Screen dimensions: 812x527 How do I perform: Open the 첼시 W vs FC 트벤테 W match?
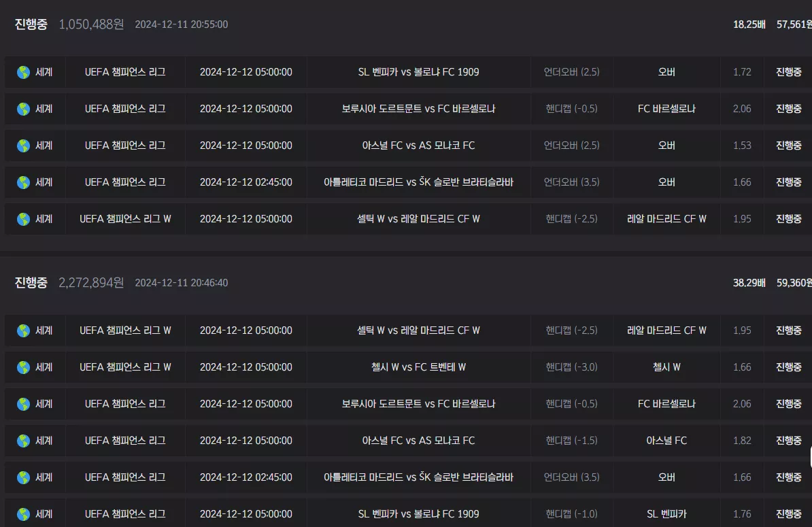[418, 367]
